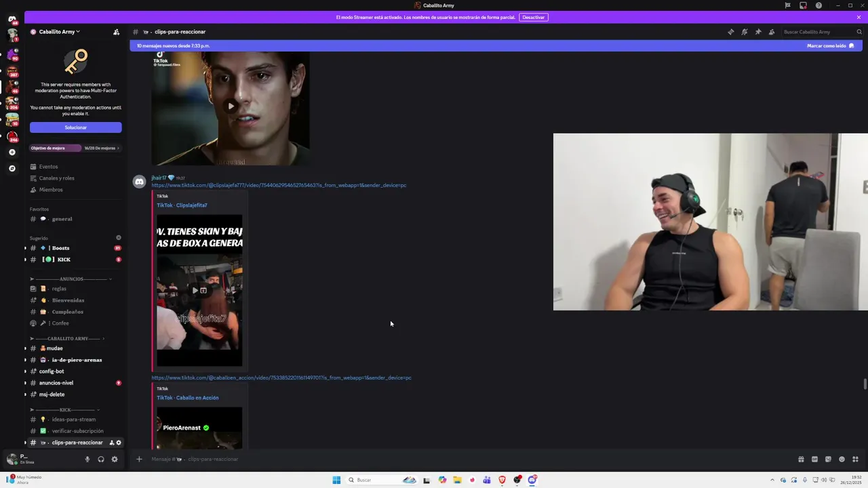Deafen with headphones icon in user panel
Image resolution: width=868 pixels, height=488 pixels.
[x=101, y=459]
